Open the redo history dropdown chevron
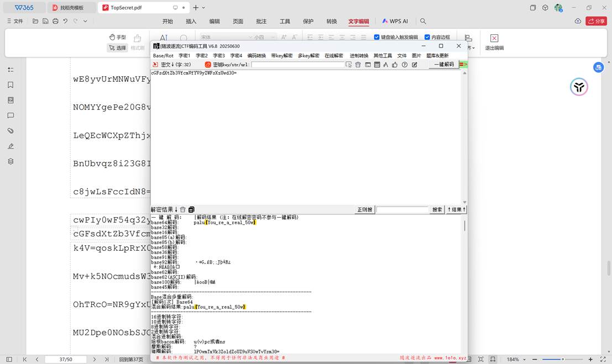 click(85, 20)
